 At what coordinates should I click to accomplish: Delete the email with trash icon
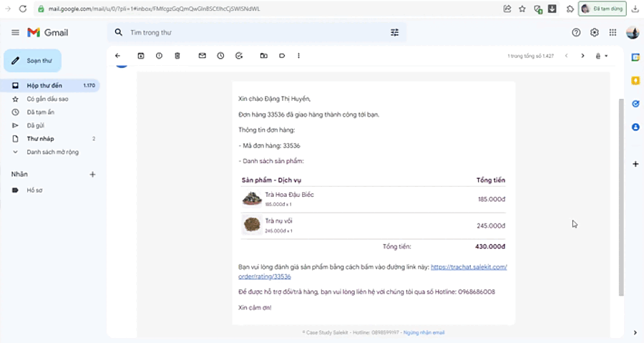pyautogui.click(x=177, y=56)
